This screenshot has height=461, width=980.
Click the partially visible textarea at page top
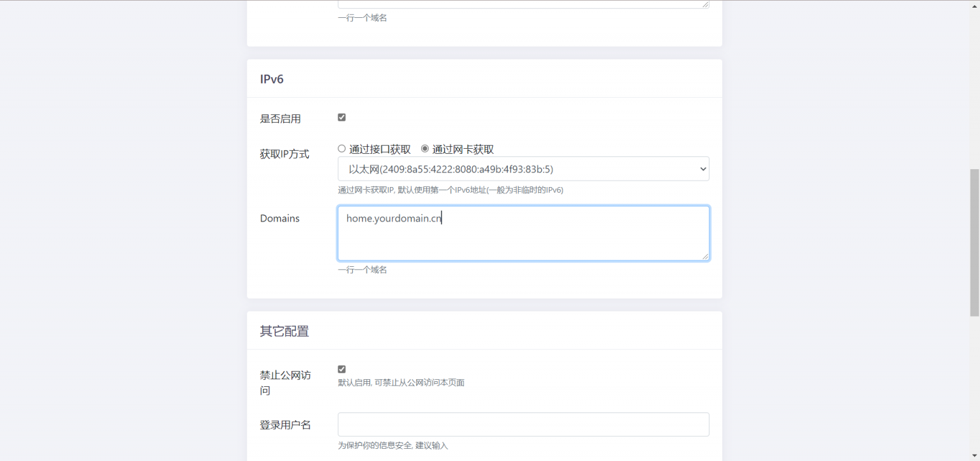(523, 4)
